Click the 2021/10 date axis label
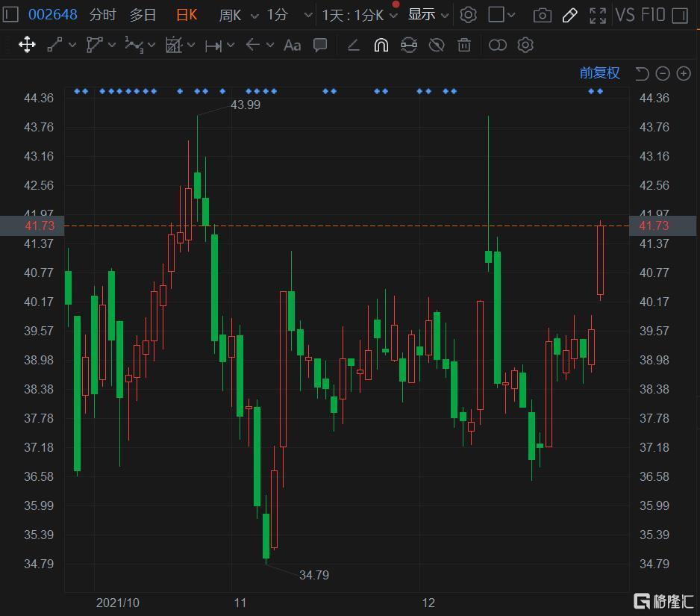The image size is (700, 616). 117,603
